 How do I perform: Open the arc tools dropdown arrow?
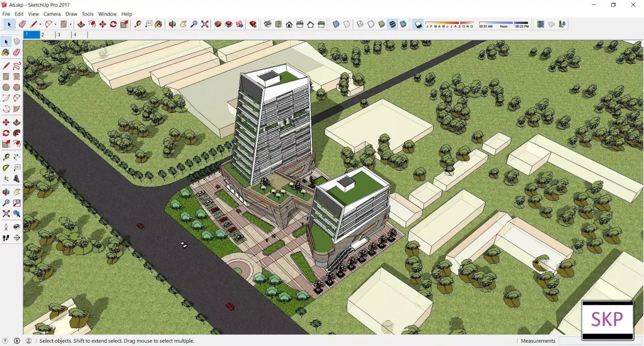tap(55, 24)
